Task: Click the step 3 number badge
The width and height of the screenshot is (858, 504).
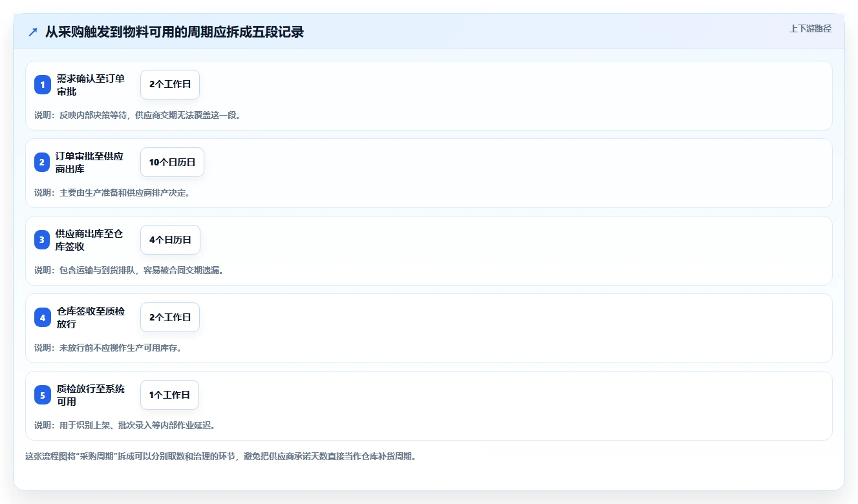Action: click(42, 240)
